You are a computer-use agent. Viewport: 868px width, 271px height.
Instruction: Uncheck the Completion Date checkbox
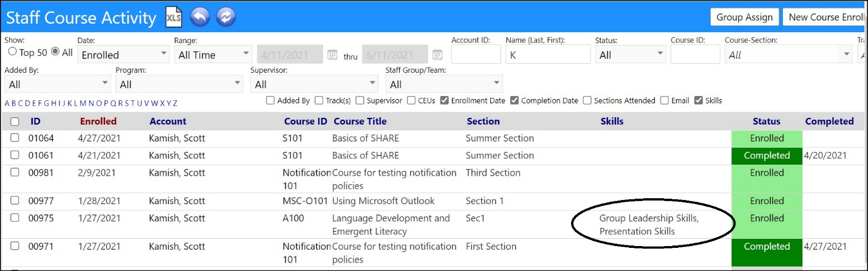(x=514, y=101)
